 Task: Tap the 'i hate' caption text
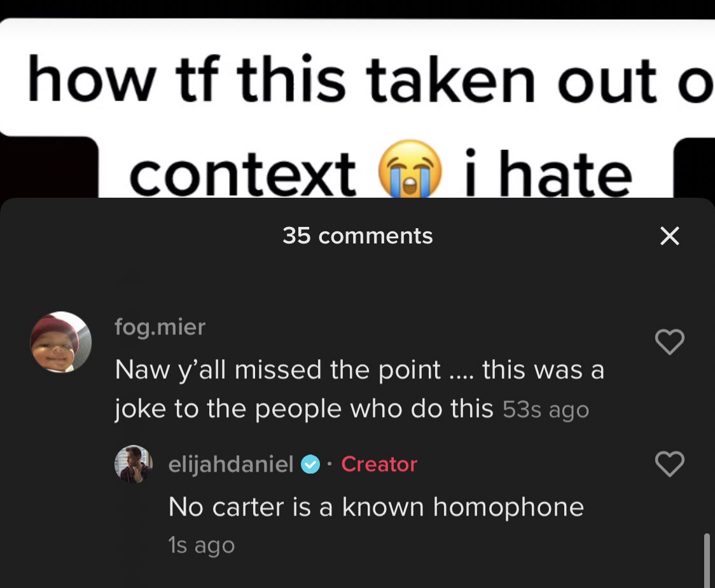pyautogui.click(x=548, y=173)
